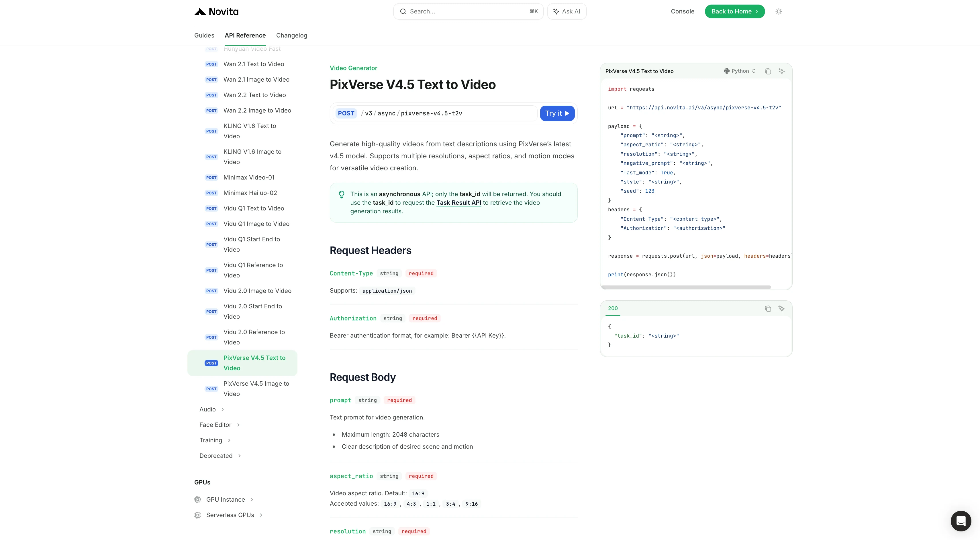Click the sparkle icon in Ask AI
Screen dimensions: 980x540
click(x=556, y=11)
